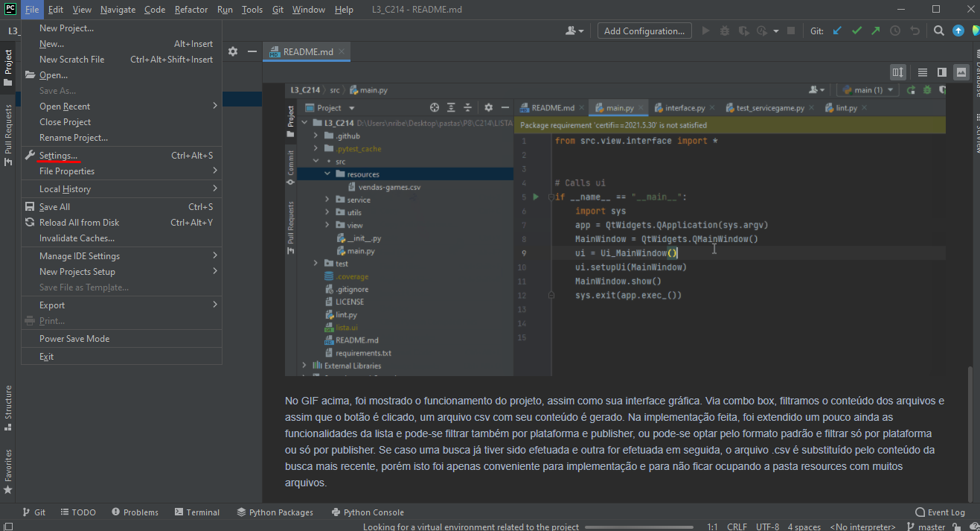
Task: Expand Export submenu
Action: tap(122, 305)
